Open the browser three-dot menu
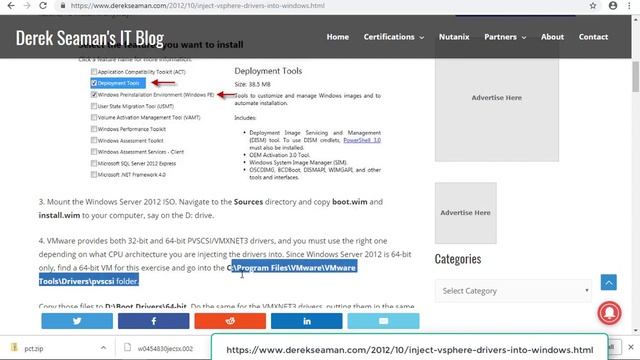Image resolution: width=640 pixels, height=360 pixels. click(629, 6)
